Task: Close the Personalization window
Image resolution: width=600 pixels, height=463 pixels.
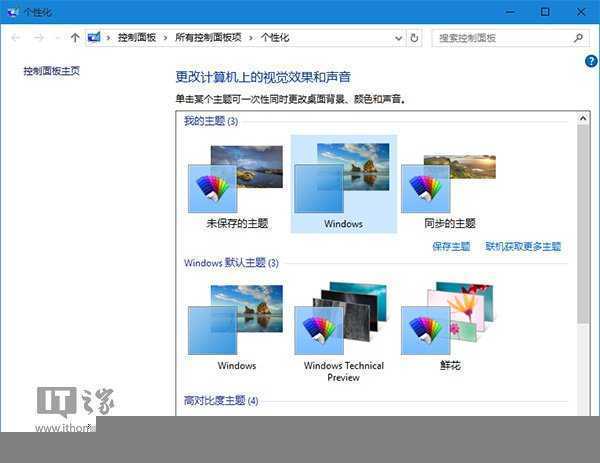Action: pos(581,12)
